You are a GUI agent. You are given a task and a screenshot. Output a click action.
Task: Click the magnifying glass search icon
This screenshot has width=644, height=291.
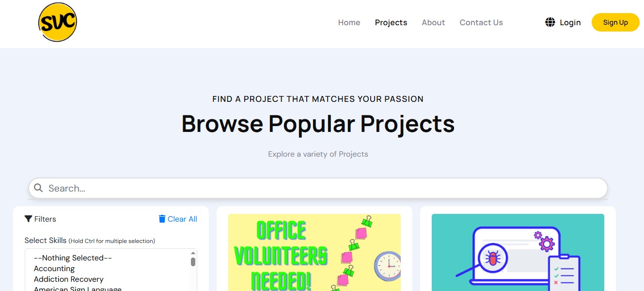(x=39, y=188)
